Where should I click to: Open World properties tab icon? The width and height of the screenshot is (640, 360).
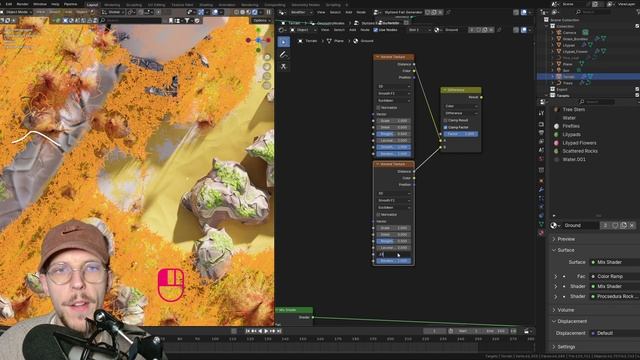point(541,159)
